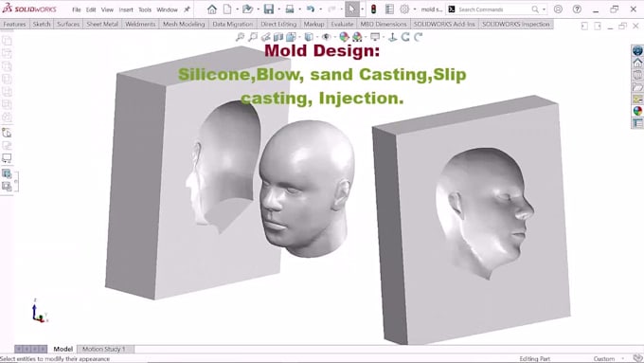Screen dimensions: 644x363
Task: Switch to the Weldments tab
Action: click(x=140, y=25)
